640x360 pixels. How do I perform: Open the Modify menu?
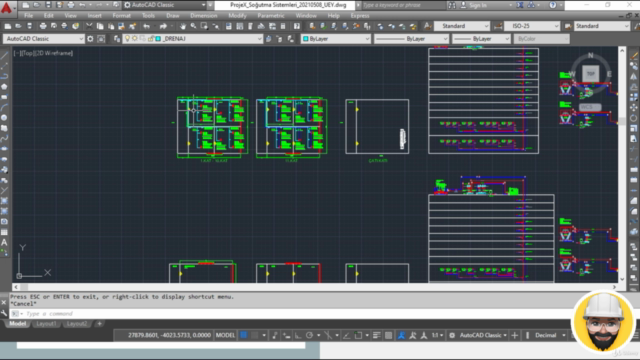click(x=237, y=16)
